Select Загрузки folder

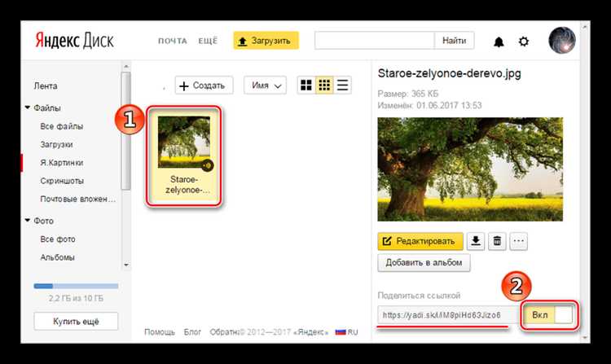pyautogui.click(x=56, y=144)
